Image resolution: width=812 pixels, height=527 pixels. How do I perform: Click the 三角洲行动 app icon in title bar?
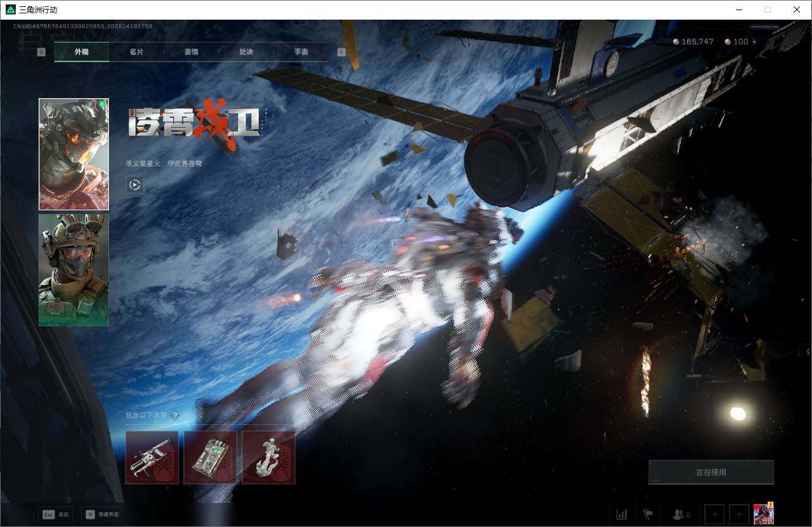10,10
